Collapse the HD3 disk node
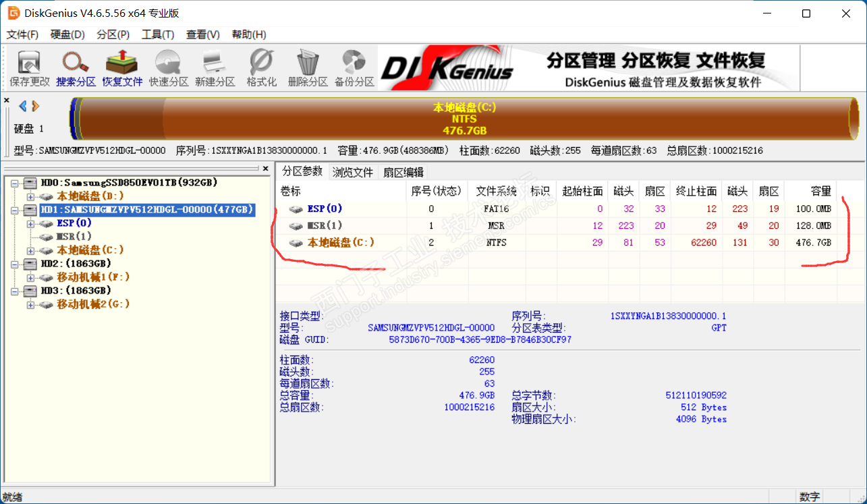The width and height of the screenshot is (867, 504). [x=15, y=291]
